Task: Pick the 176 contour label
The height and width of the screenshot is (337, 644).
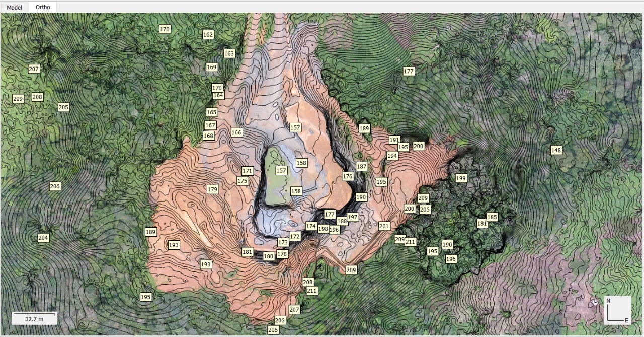Action: 348,176
